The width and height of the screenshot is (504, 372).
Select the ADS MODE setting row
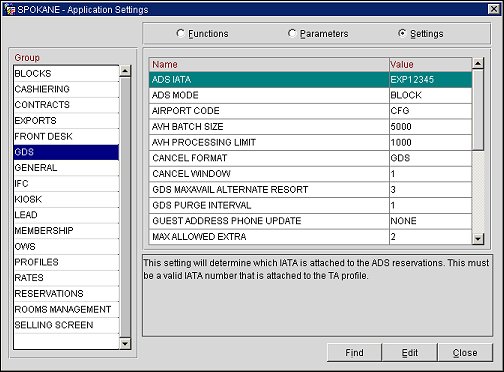click(310, 95)
